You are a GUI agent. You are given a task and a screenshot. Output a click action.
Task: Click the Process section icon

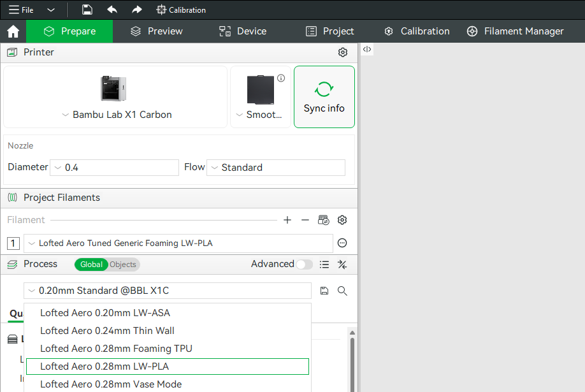click(12, 265)
